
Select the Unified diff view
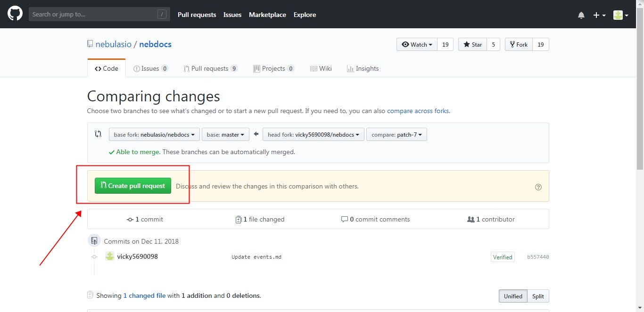click(x=513, y=296)
